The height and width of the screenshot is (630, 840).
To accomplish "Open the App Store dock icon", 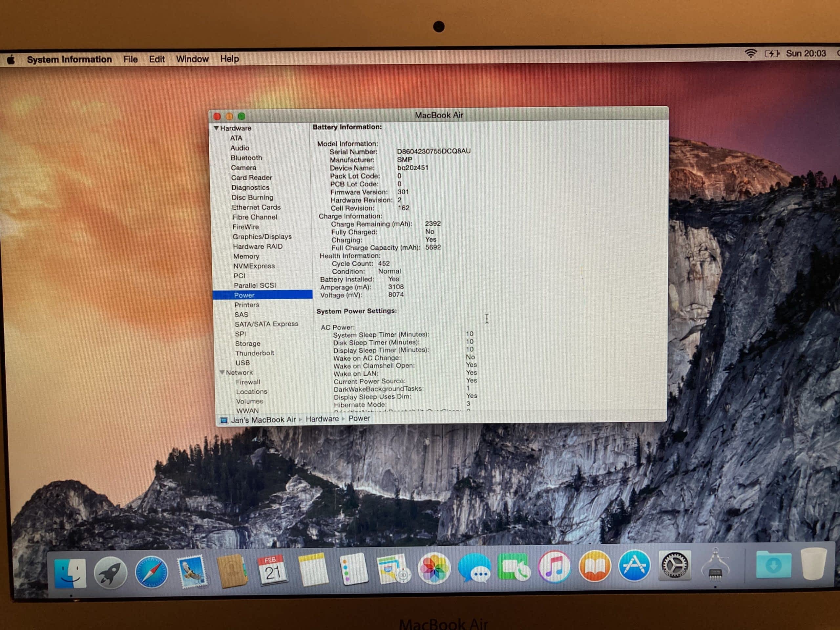I will 634,566.
